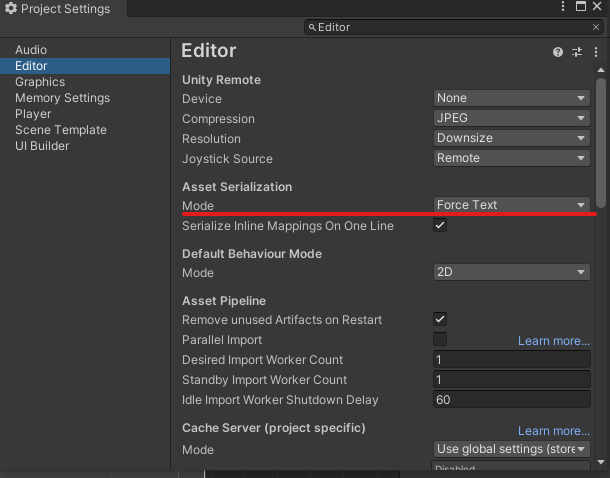Select Memory Settings in the sidebar

85,98
